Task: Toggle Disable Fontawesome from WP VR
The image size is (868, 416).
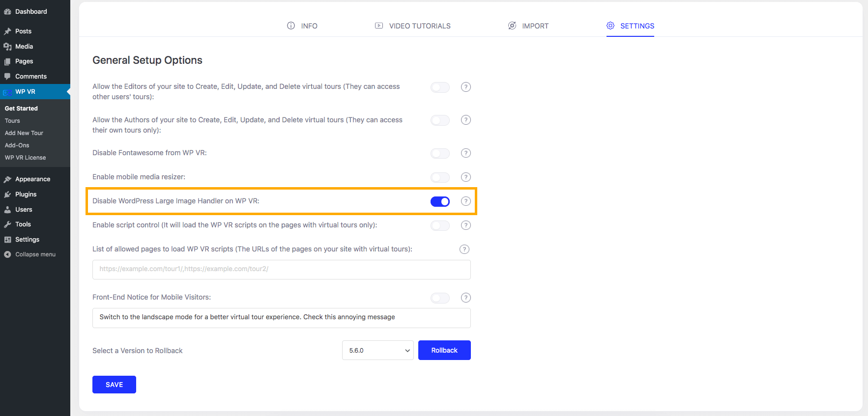Action: click(x=440, y=153)
